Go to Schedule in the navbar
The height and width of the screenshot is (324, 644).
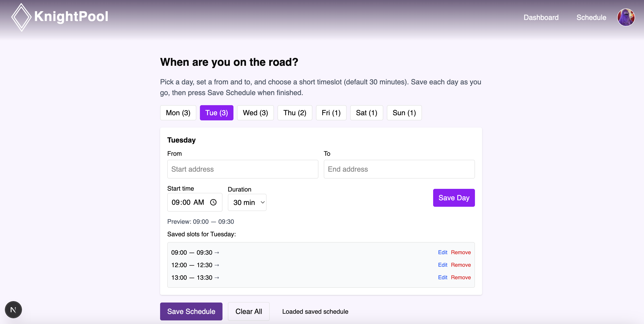click(591, 17)
